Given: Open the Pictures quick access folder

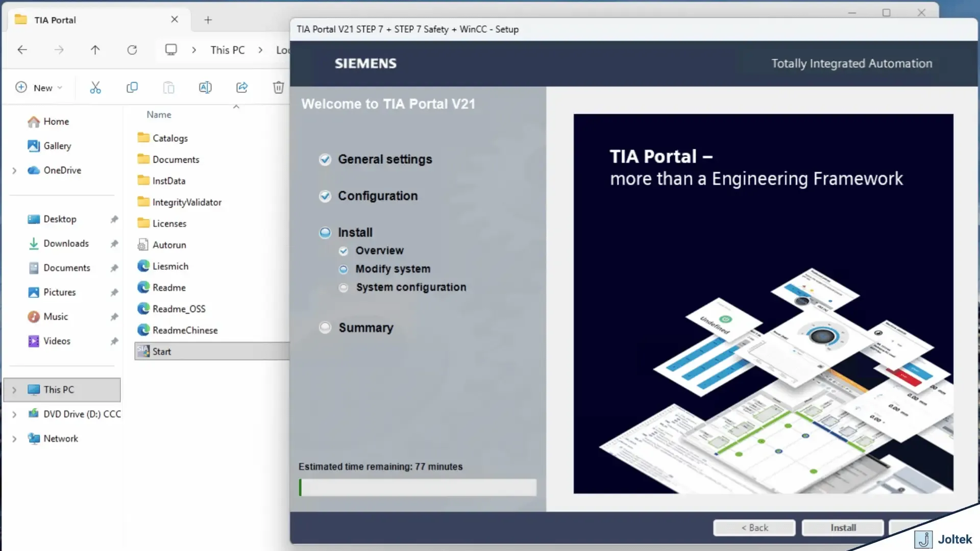Looking at the screenshot, I should point(52,292).
